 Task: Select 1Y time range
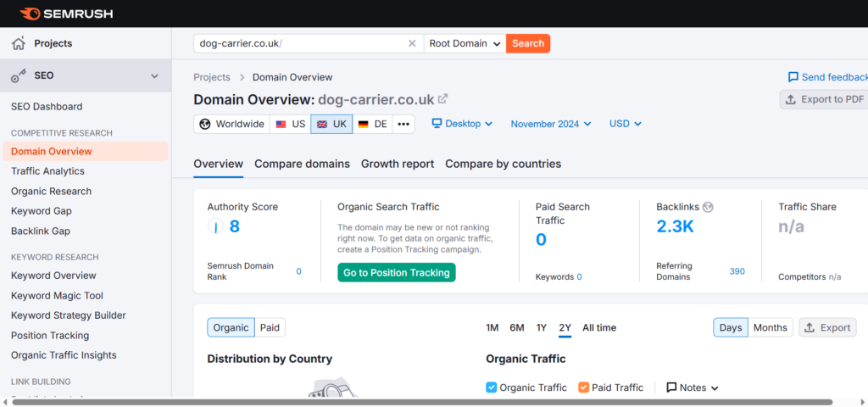pyautogui.click(x=542, y=328)
